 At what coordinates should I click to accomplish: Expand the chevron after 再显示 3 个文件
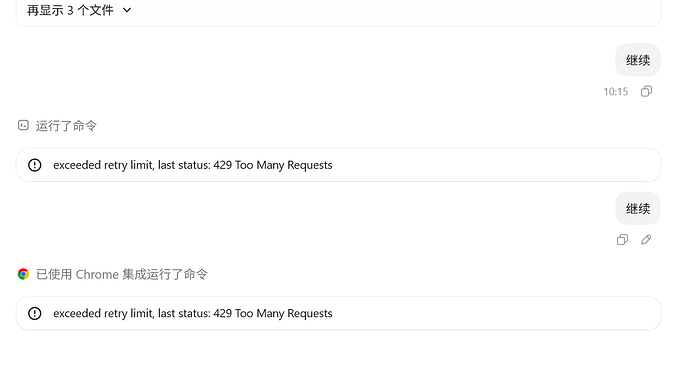[x=127, y=10]
